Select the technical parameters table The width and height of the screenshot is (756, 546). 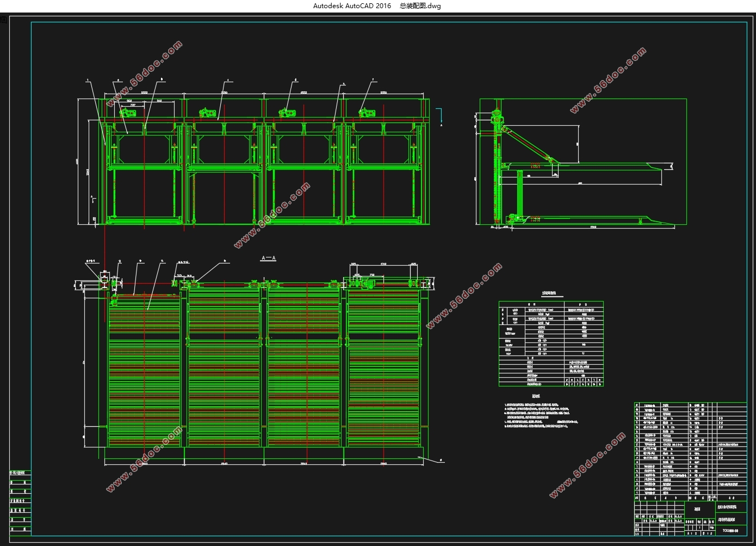click(x=550, y=343)
